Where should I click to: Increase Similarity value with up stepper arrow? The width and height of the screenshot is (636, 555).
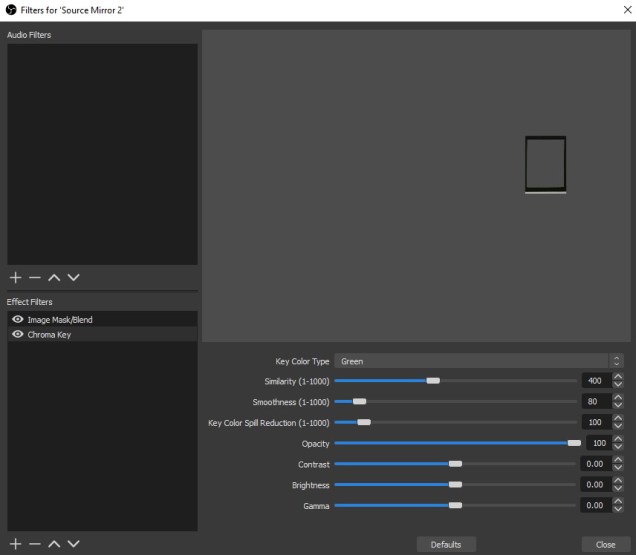[618, 377]
